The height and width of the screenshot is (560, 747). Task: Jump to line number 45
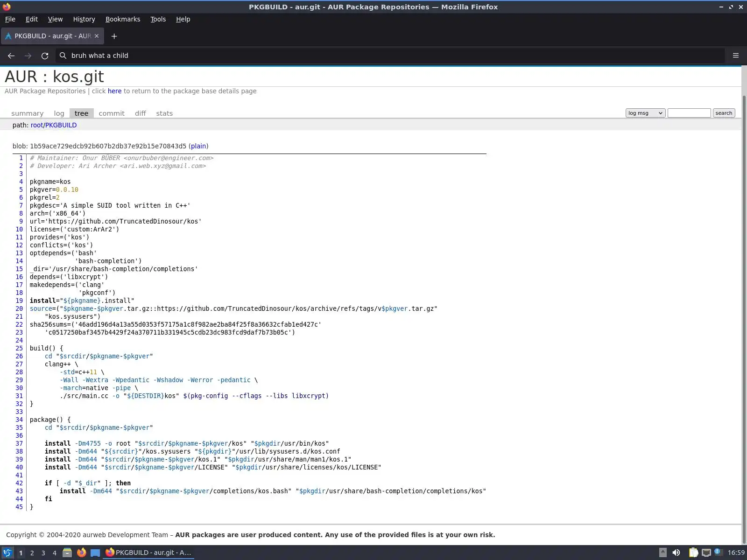pos(19,507)
